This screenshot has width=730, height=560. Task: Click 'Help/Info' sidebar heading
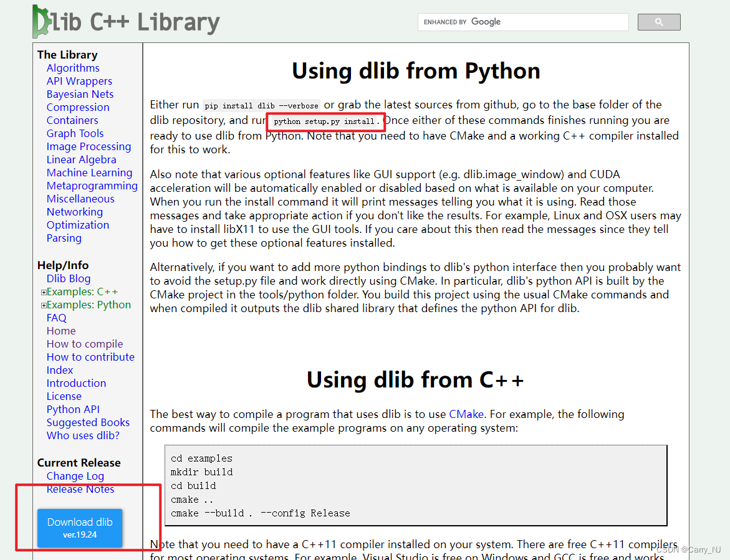tap(63, 265)
